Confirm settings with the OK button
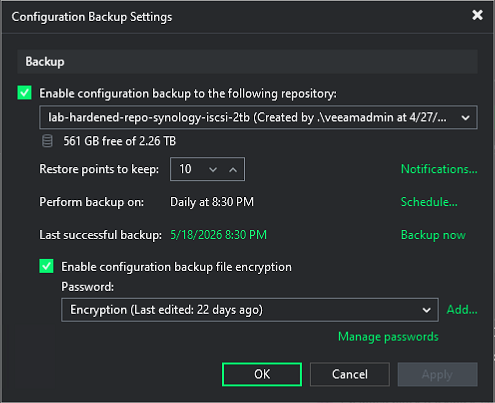Image resolution: width=495 pixels, height=403 pixels. [x=262, y=374]
